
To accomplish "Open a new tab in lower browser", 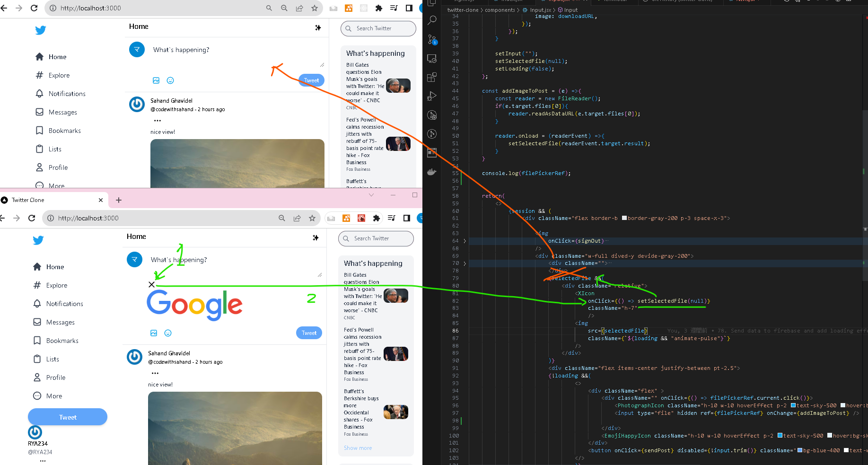I will tap(119, 200).
